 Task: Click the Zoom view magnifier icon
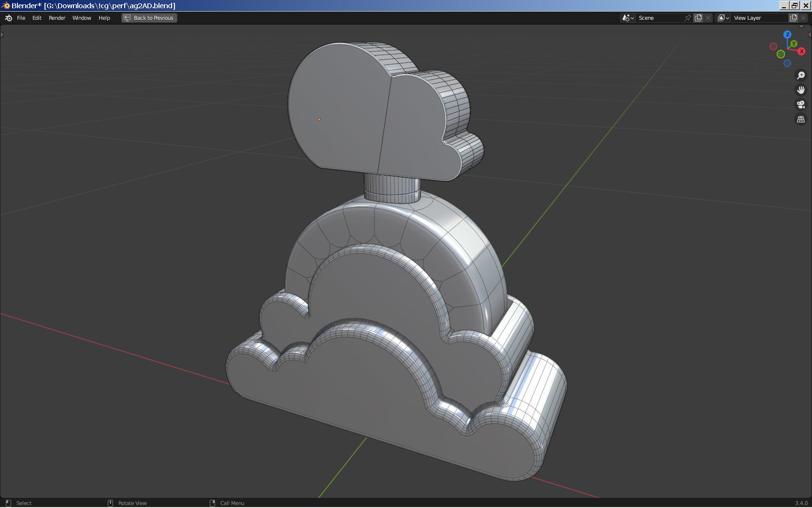pos(801,75)
